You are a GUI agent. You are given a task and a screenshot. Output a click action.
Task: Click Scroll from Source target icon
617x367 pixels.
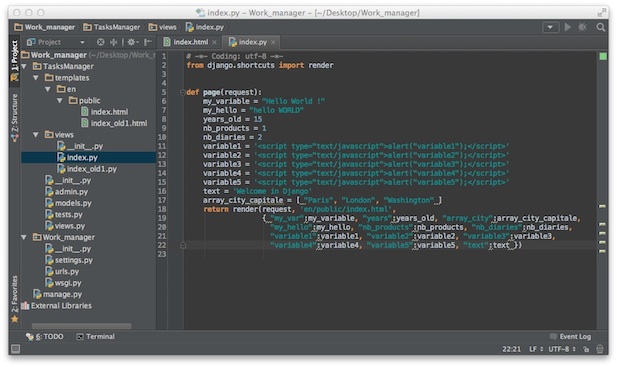pyautogui.click(x=101, y=42)
